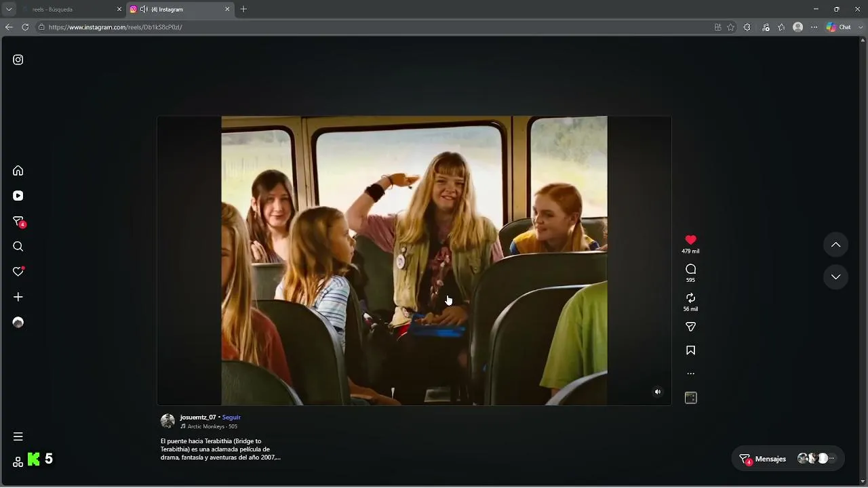Open the Instagram logo home link
This screenshot has width=868, height=488.
[x=18, y=60]
